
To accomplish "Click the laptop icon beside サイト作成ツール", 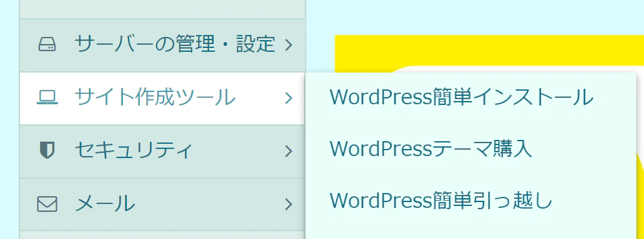I will point(47,98).
